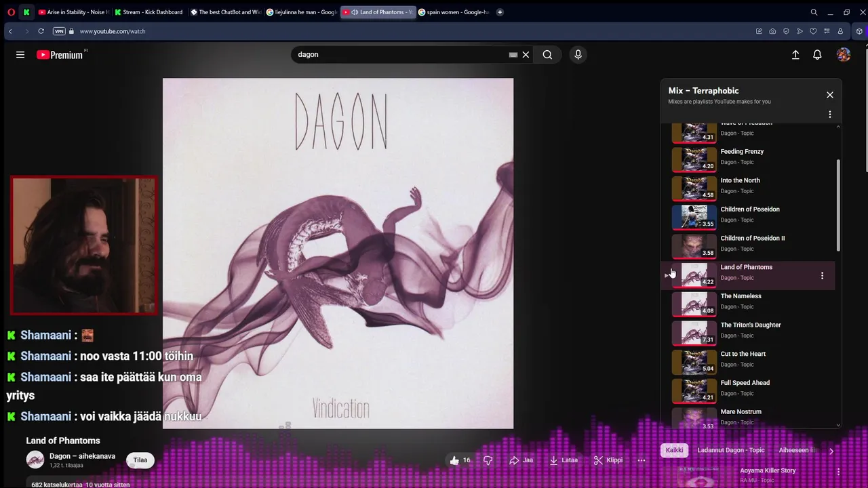Viewport: 868px width, 488px height.
Task: Reload the current page
Action: 41,31
